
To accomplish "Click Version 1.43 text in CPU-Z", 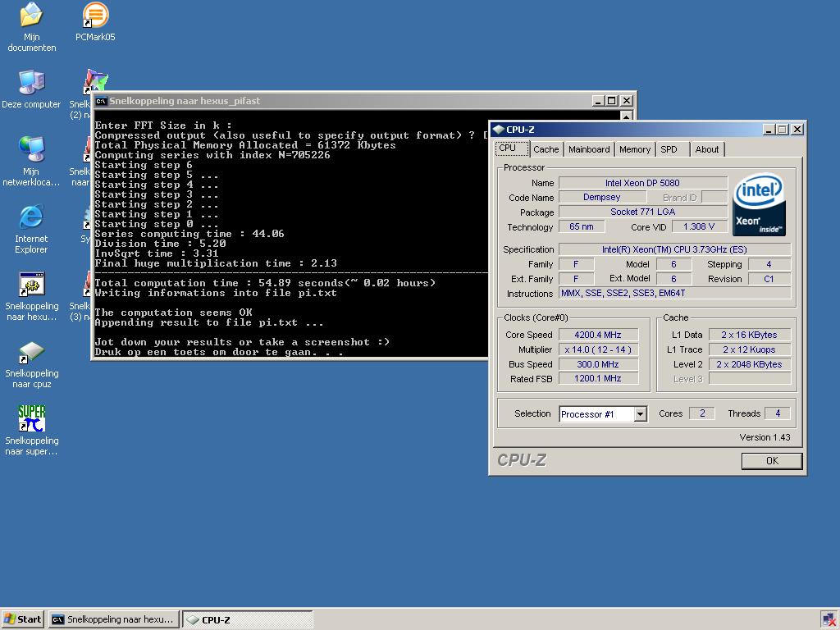I will tap(765, 437).
